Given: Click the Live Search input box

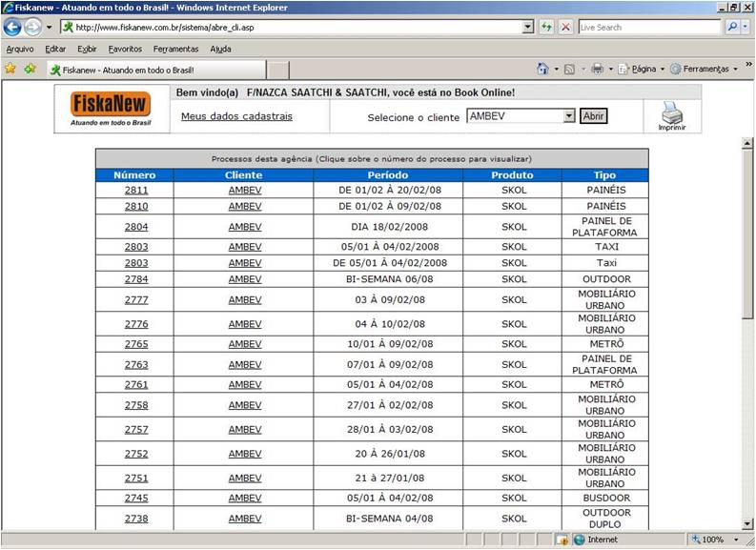Looking at the screenshot, I should (649, 28).
